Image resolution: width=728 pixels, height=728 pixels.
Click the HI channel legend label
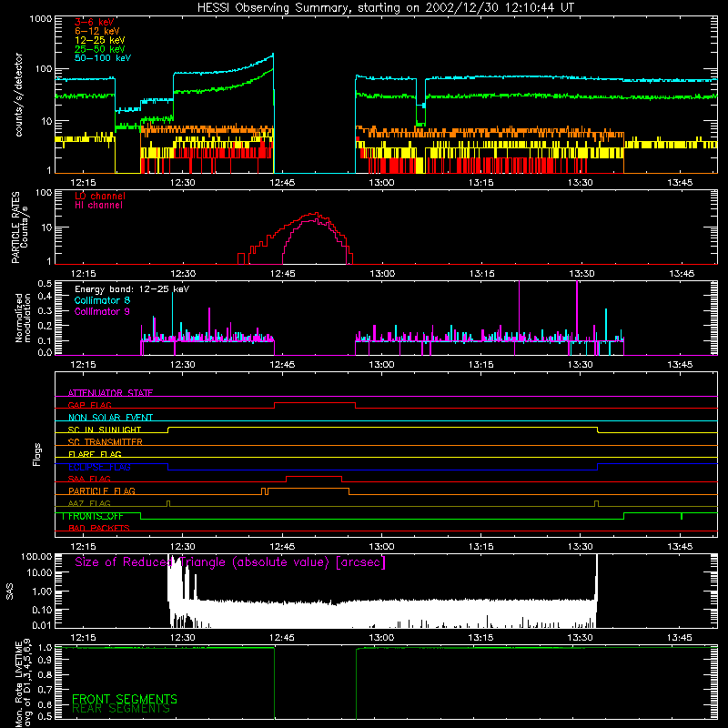pos(98,206)
